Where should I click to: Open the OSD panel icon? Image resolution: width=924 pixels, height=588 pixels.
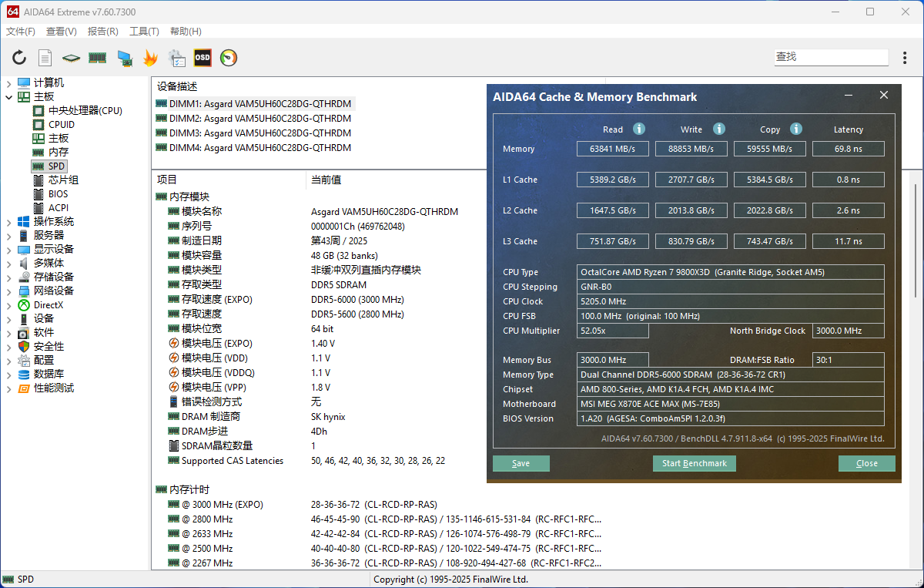tap(203, 58)
